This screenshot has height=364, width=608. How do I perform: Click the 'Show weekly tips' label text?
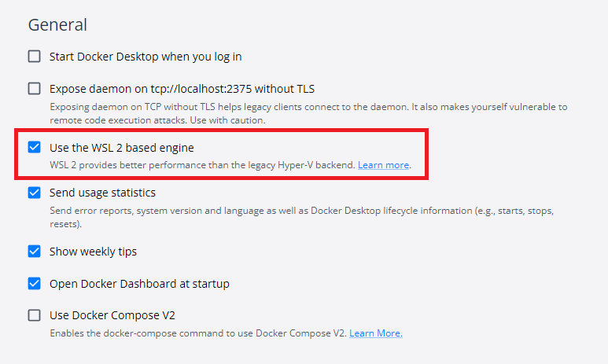tap(93, 252)
